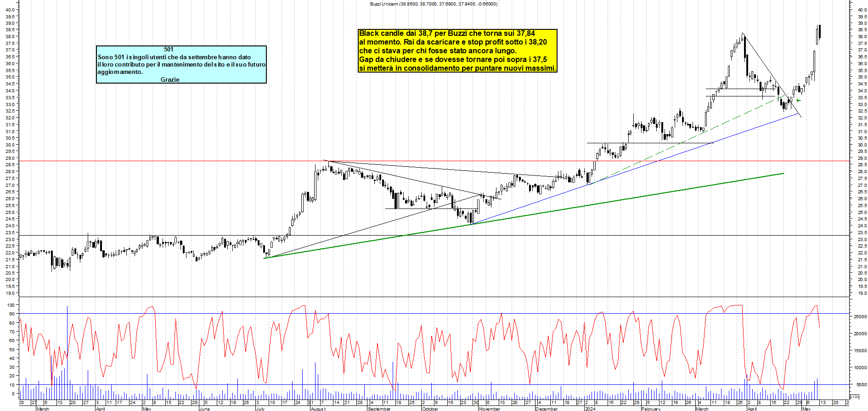Click the word "aggiornamento." in the cyan box

pyautogui.click(x=120, y=72)
